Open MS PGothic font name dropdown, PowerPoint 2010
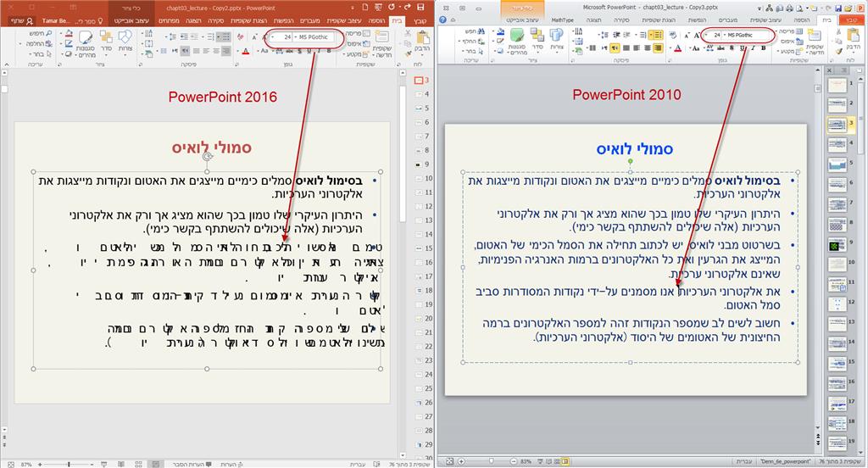Screen dimensions: 868x468 [x=724, y=35]
